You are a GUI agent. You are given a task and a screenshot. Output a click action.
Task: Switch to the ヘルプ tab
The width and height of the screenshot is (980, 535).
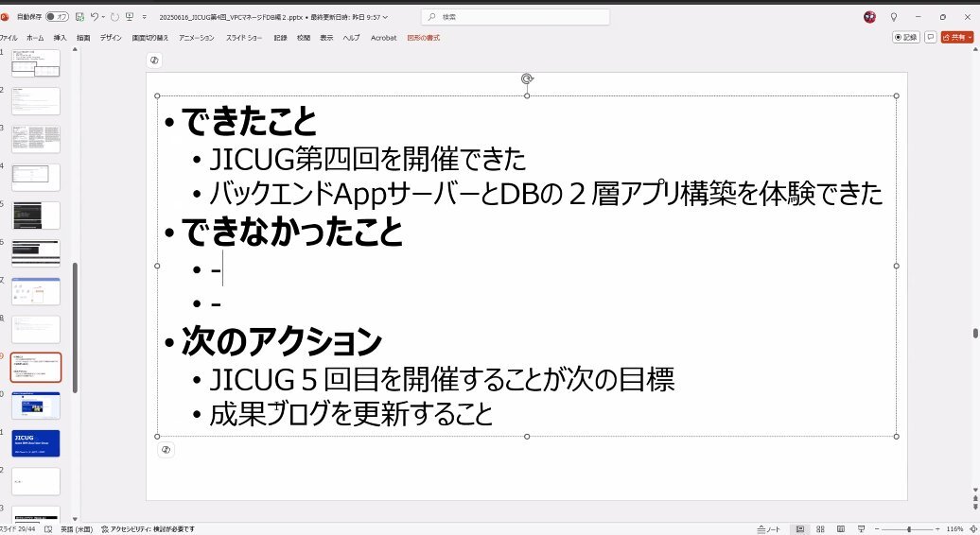(351, 38)
